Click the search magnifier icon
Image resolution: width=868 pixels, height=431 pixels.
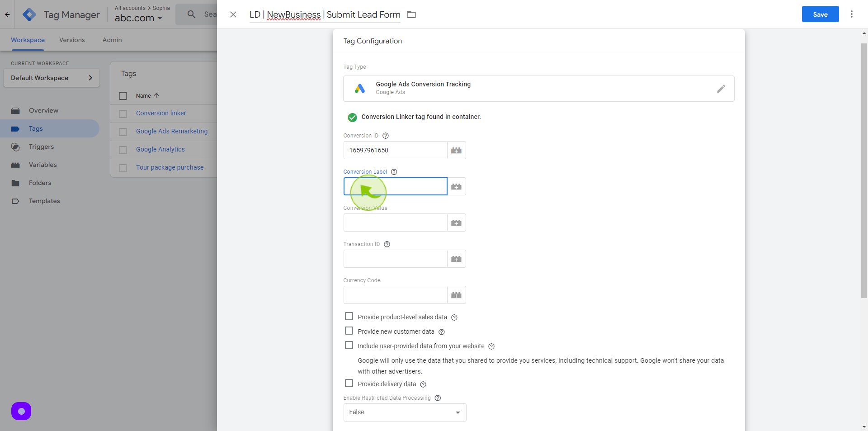click(x=192, y=14)
